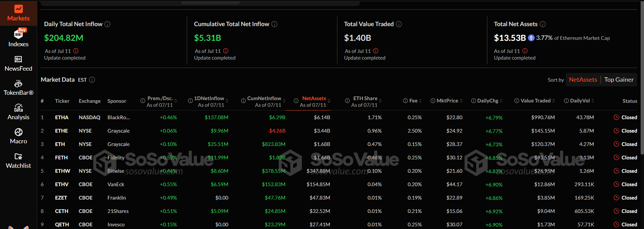
Task: Show info for Cumulative Total Net Inflow
Action: 274,24
